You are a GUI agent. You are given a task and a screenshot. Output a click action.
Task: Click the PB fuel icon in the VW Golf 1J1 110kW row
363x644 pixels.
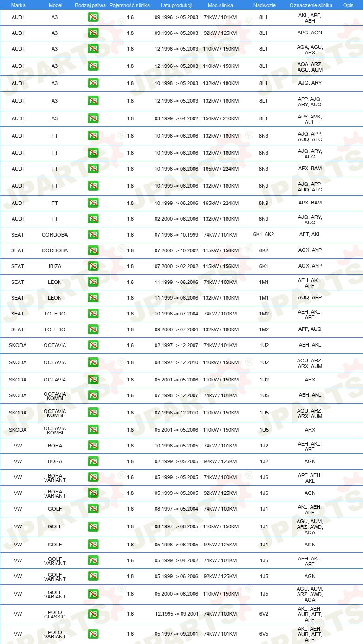click(93, 527)
